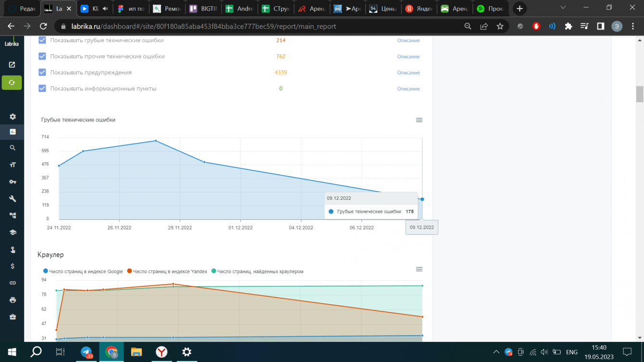Open the printer icon in sidebar
The height and width of the screenshot is (362, 644).
12,300
